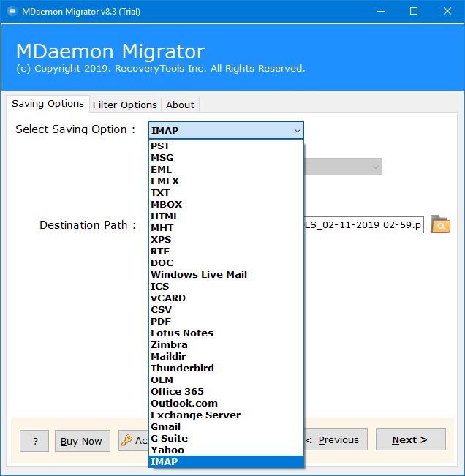Image resolution: width=465 pixels, height=476 pixels.
Task: Click the greyed-out secondary dropdown arrow
Action: pyautogui.click(x=376, y=167)
